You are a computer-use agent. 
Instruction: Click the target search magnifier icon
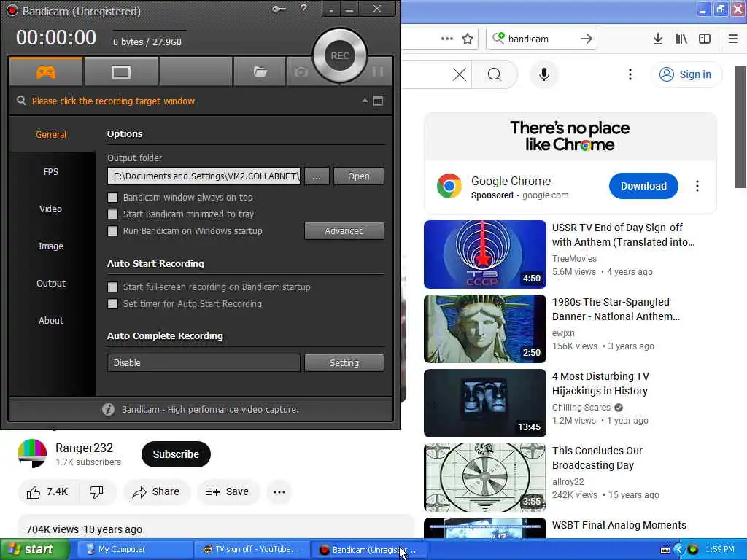(21, 101)
